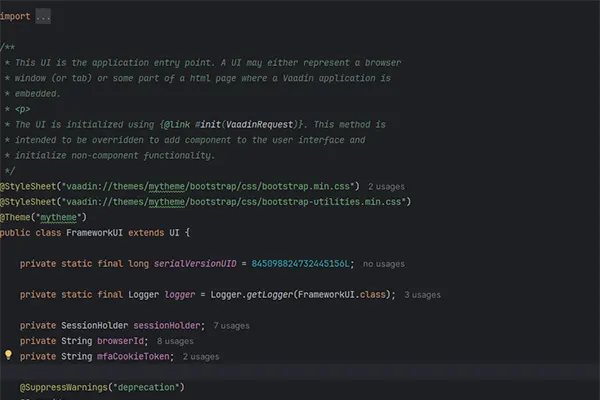This screenshot has height=400, width=600.
Task: Click FrameworkUI.class argument in getLogger
Action: 341,295
